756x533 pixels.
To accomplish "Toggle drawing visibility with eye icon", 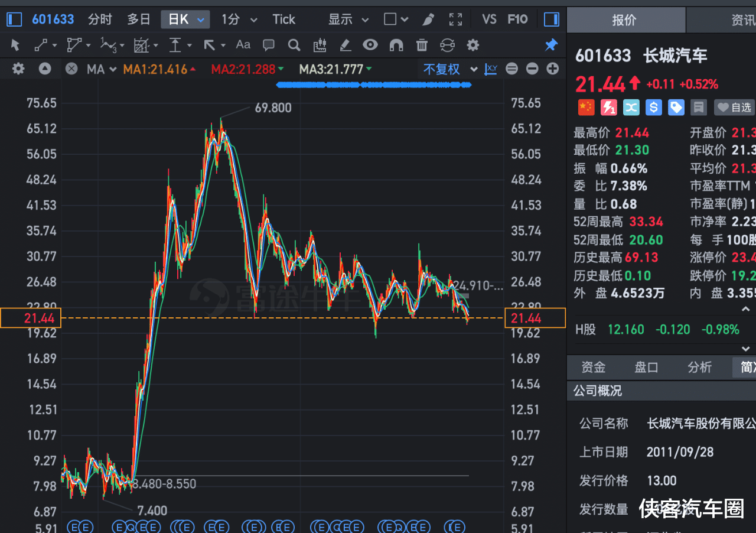I will tap(370, 45).
